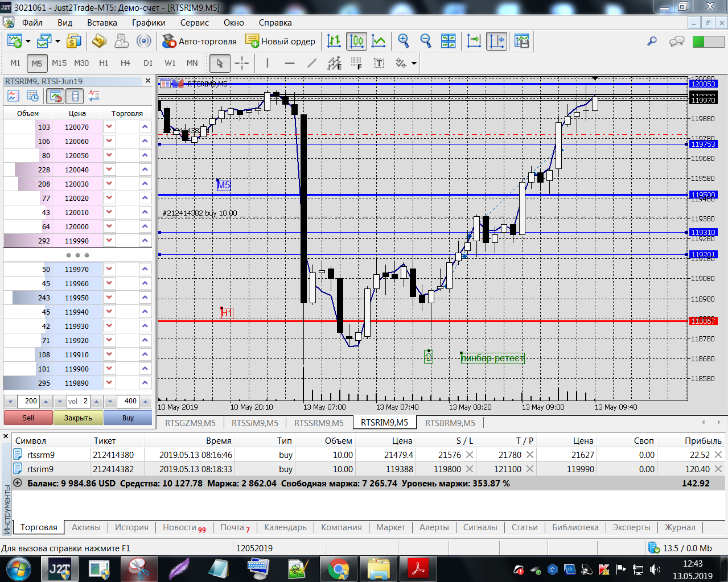Select the vertical line drawing tool
Image resolution: width=728 pixels, height=582 pixels.
point(268,63)
